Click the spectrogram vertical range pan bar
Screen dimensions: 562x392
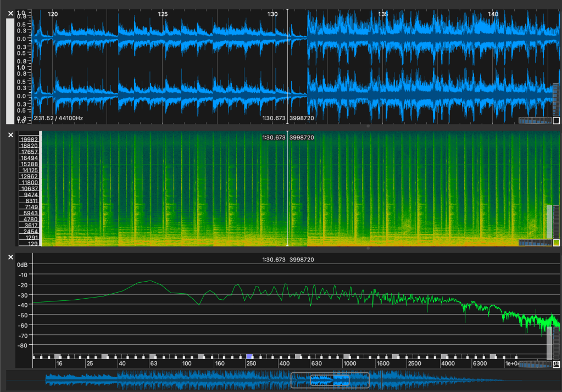point(549,221)
